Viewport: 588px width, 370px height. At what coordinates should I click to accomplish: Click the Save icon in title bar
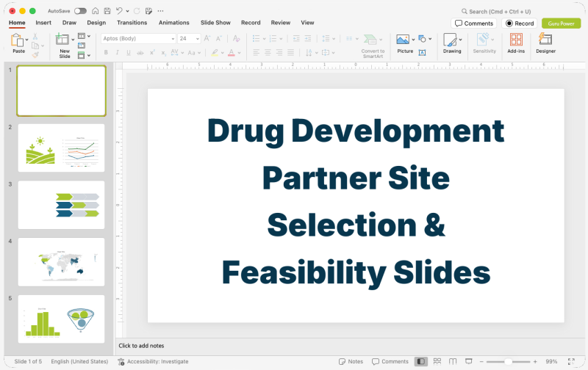pos(107,11)
